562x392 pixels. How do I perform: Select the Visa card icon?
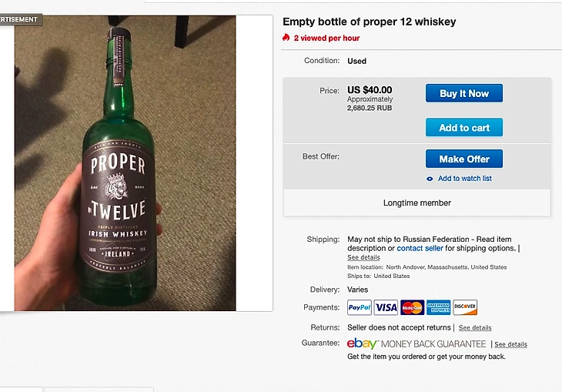(x=386, y=307)
